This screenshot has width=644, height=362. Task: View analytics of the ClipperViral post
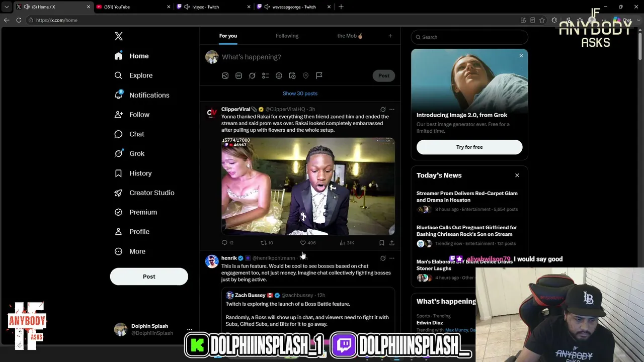[x=347, y=243]
